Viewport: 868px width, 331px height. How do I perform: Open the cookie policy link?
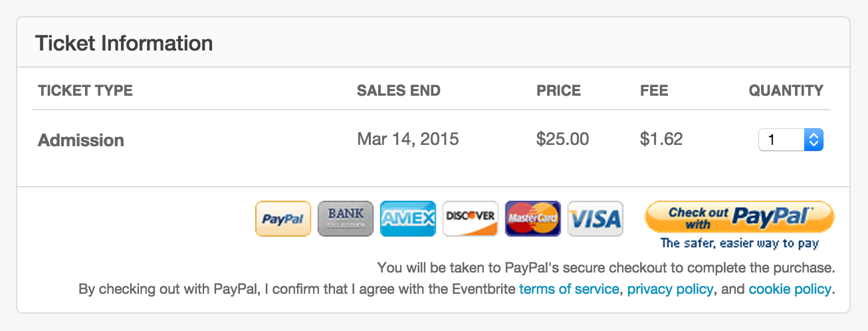point(790,289)
